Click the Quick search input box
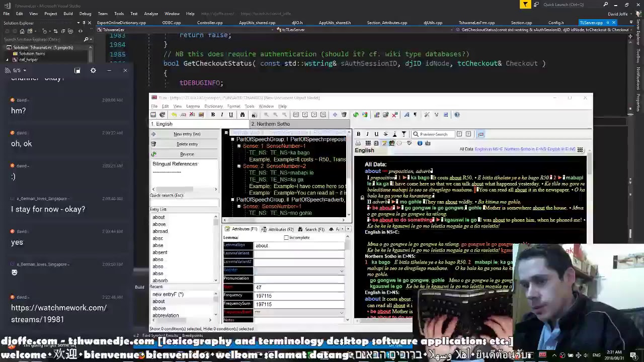Image resolution: width=644 pixels, height=362 pixels. tap(184, 203)
